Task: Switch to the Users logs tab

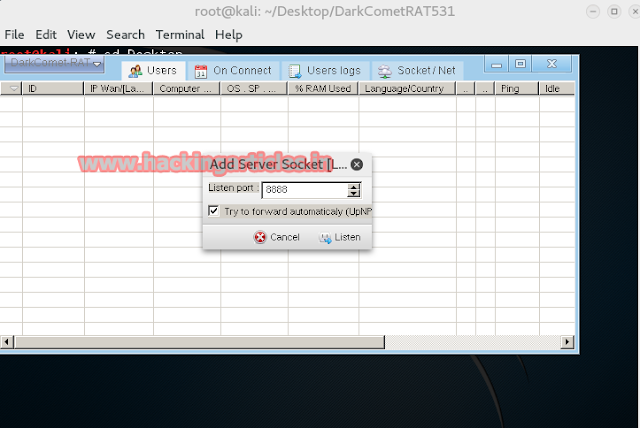Action: (x=325, y=71)
